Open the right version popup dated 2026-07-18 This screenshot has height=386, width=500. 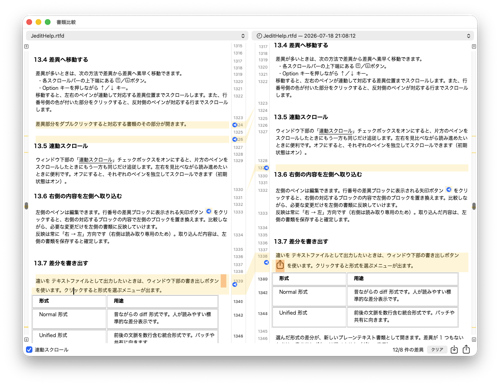(363, 36)
